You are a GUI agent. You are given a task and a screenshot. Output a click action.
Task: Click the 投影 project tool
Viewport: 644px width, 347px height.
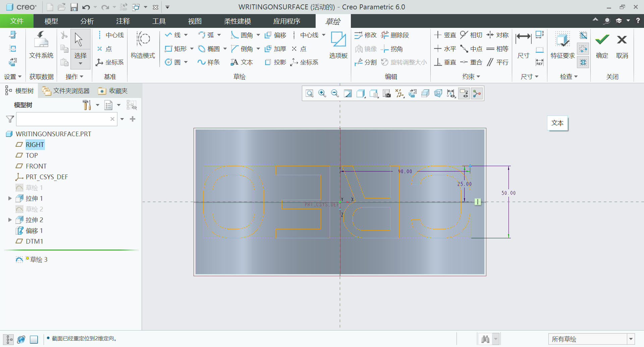[275, 62]
